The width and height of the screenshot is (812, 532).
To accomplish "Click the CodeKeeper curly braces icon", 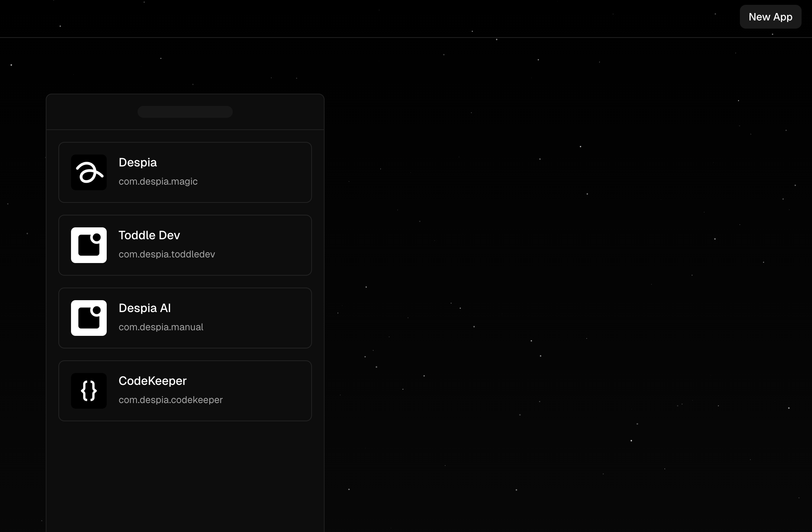I will click(88, 391).
